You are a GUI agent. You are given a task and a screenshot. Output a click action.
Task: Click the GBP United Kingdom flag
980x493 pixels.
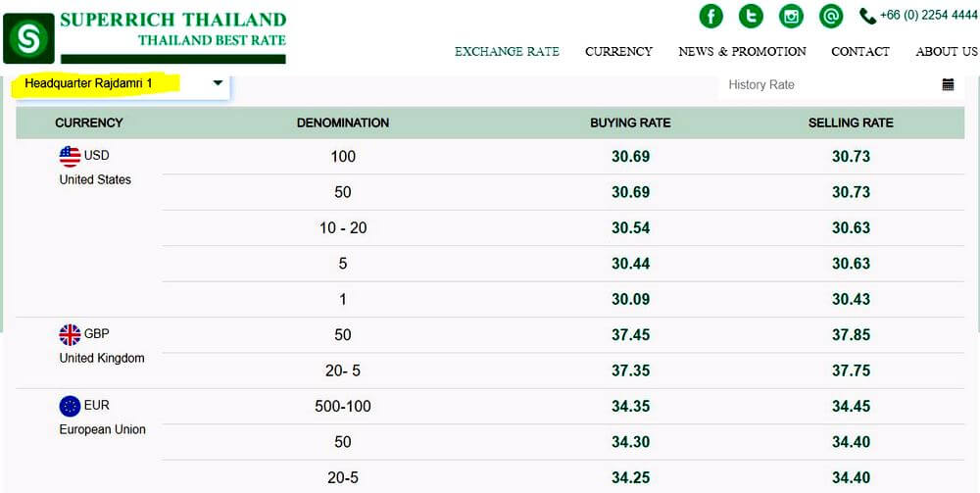(70, 334)
